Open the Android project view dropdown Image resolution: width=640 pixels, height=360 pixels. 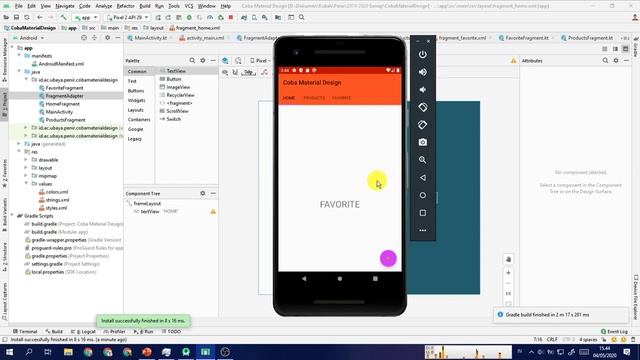pos(29,38)
